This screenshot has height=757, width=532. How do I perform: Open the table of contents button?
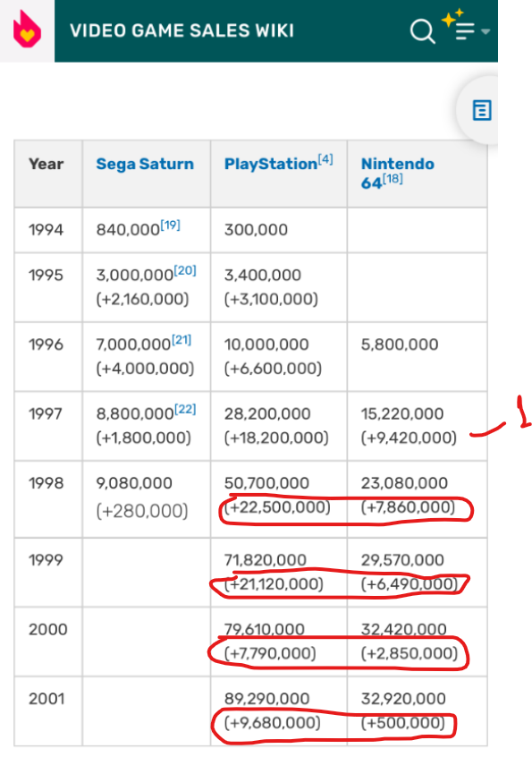pyautogui.click(x=481, y=110)
